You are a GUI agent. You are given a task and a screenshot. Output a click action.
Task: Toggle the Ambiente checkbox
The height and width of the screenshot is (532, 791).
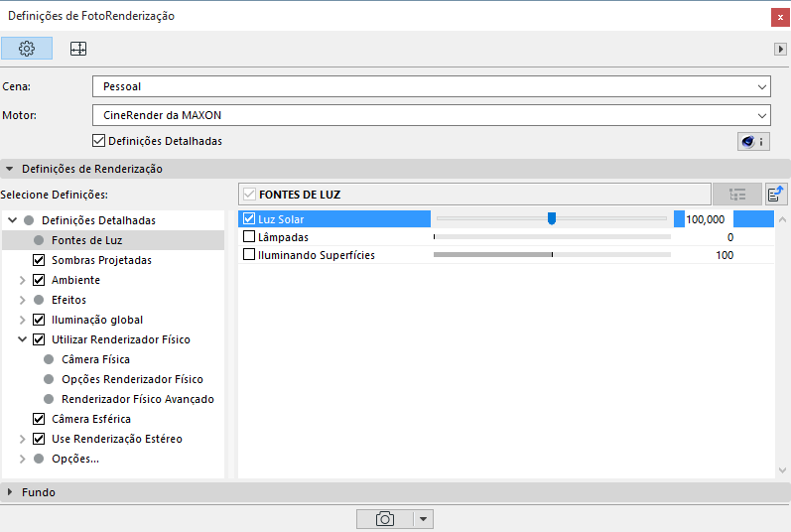coord(39,280)
